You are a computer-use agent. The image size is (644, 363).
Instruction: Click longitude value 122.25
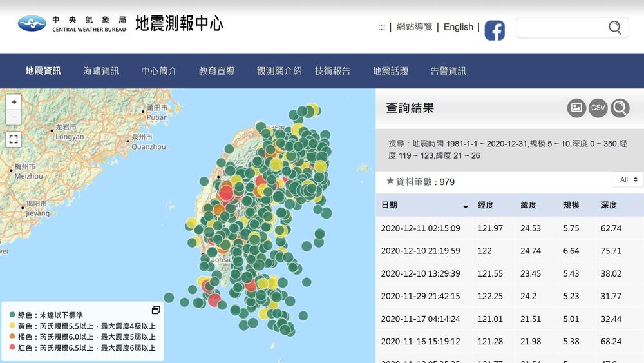coord(490,296)
